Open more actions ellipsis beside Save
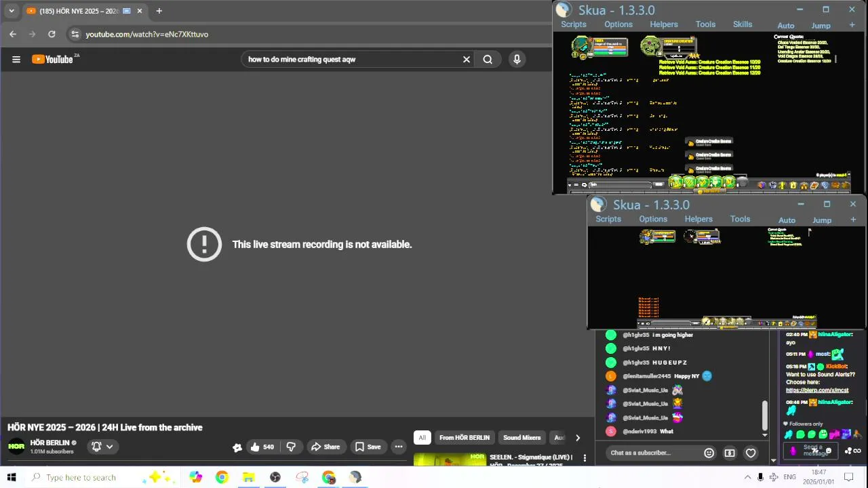868x488 pixels. [x=399, y=447]
